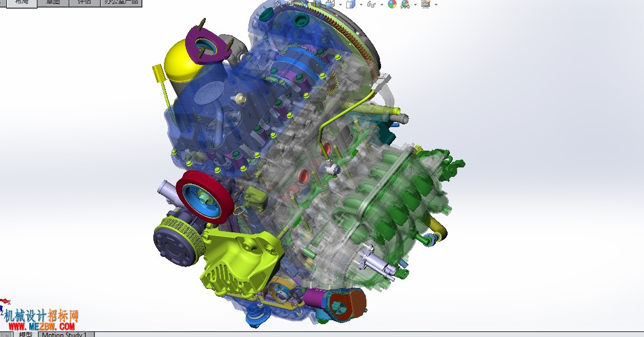The image size is (644, 337).
Task: Click the Apply Scene icon
Action: pos(406,4)
